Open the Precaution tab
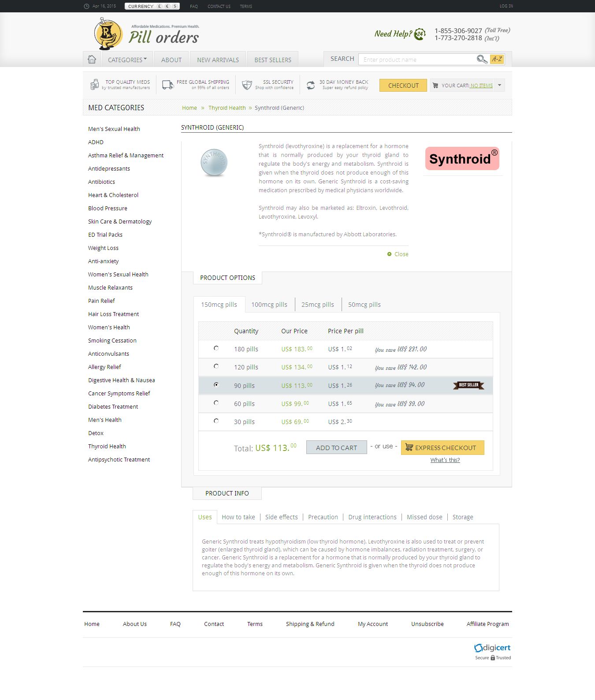 323,517
